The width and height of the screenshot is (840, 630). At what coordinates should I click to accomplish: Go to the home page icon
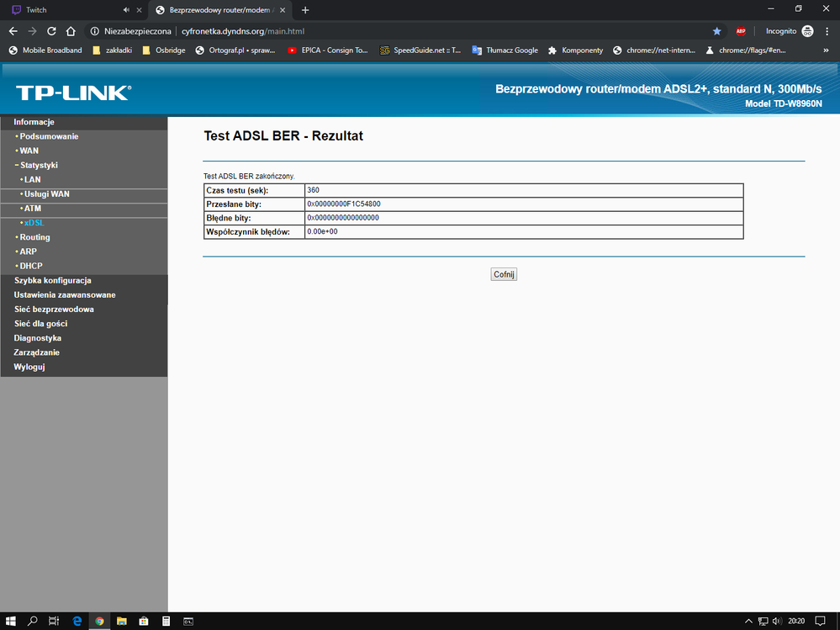[x=71, y=31]
